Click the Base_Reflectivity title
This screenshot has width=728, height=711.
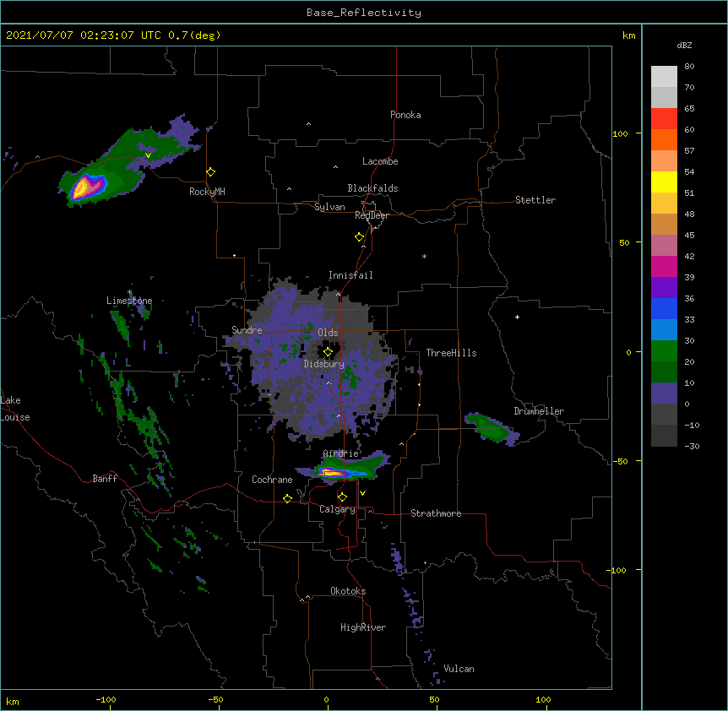coord(364,13)
